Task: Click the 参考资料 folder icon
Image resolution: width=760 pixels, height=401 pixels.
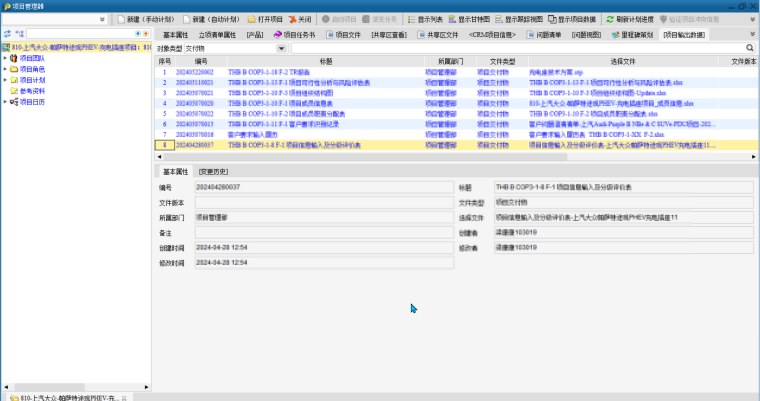Action: click(x=14, y=91)
